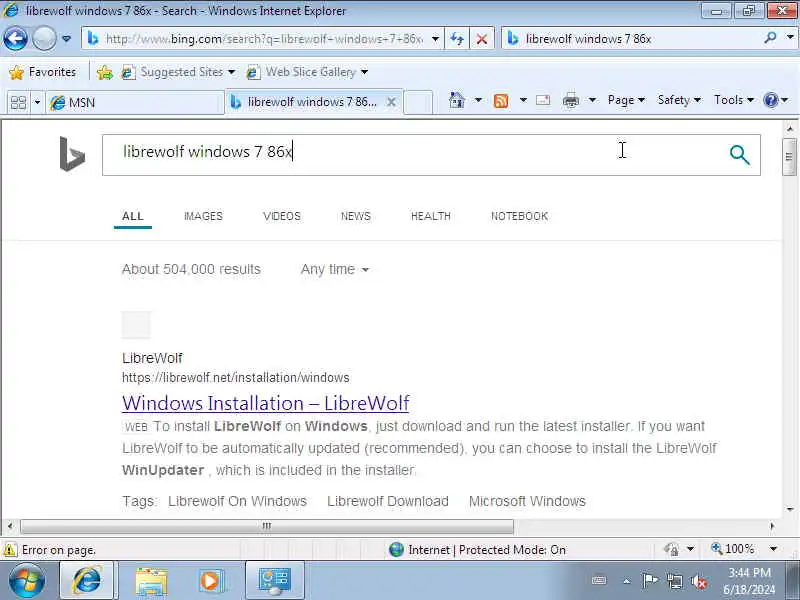800x600 pixels.
Task: Expand the Print options dropdown
Action: pos(592,100)
